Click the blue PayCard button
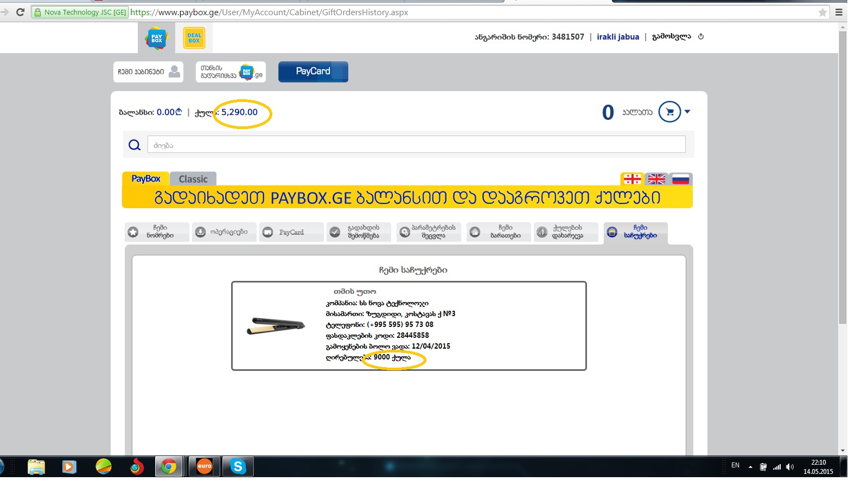The width and height of the screenshot is (868, 488). point(313,72)
